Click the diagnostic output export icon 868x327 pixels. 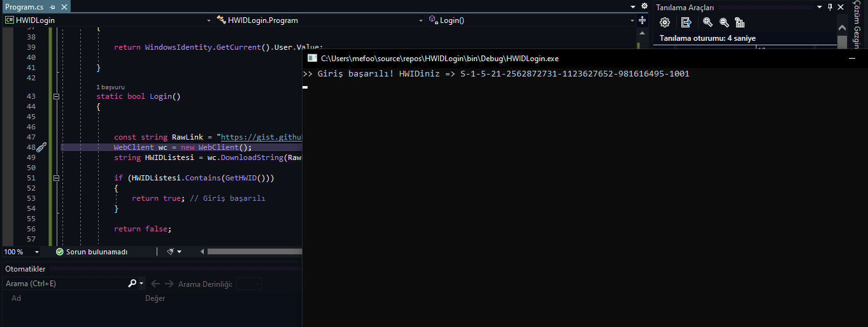686,22
